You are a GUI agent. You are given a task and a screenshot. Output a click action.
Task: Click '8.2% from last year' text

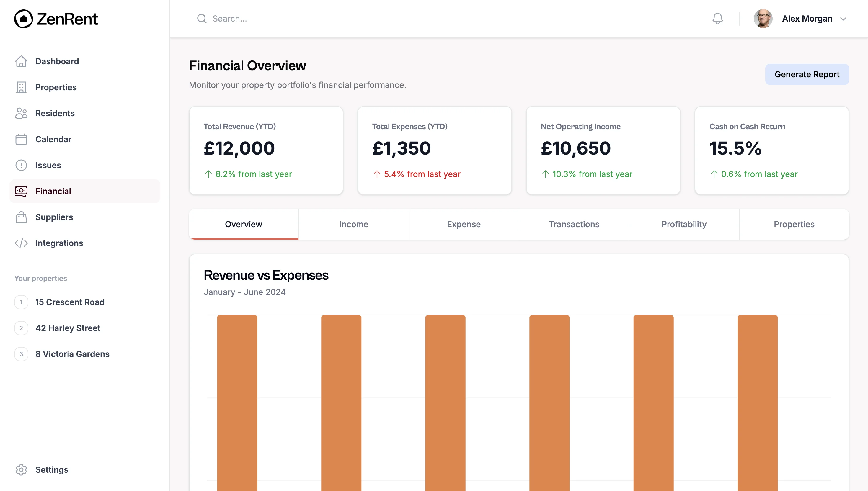pyautogui.click(x=254, y=174)
